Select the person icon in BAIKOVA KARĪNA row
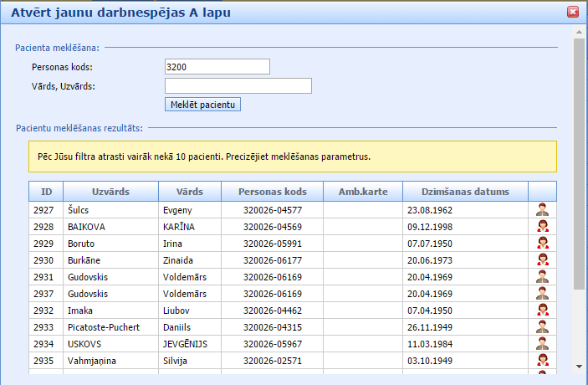The width and height of the screenshot is (588, 385). coord(542,227)
